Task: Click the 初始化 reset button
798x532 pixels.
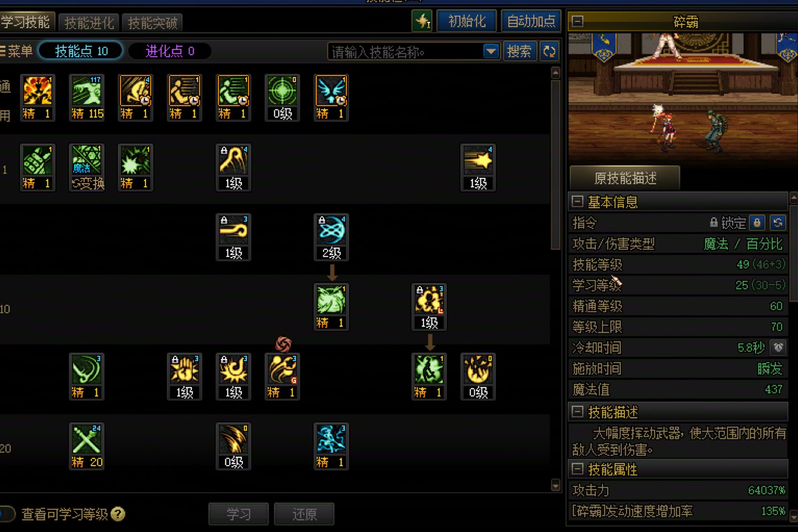Action: point(467,21)
